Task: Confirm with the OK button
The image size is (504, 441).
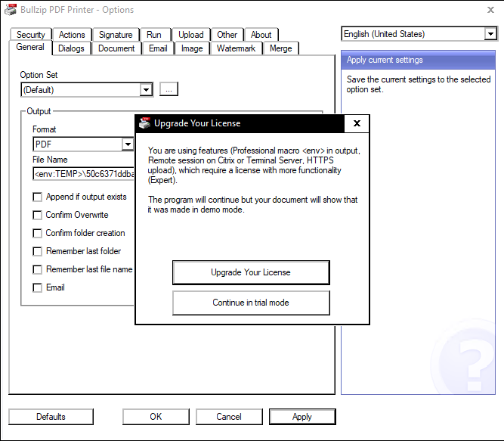Action: point(156,417)
